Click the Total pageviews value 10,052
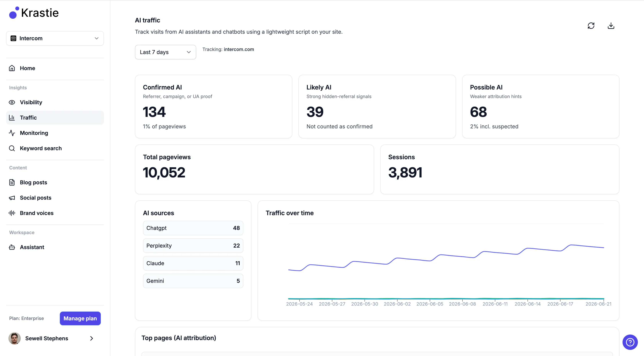Viewport: 644px width, 356px height. point(164,172)
